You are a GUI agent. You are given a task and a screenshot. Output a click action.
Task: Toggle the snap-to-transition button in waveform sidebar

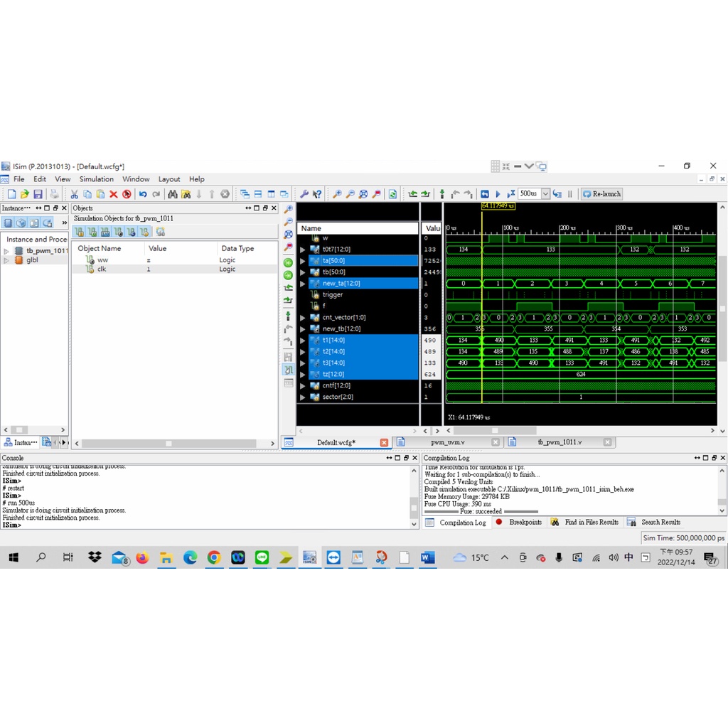click(288, 370)
